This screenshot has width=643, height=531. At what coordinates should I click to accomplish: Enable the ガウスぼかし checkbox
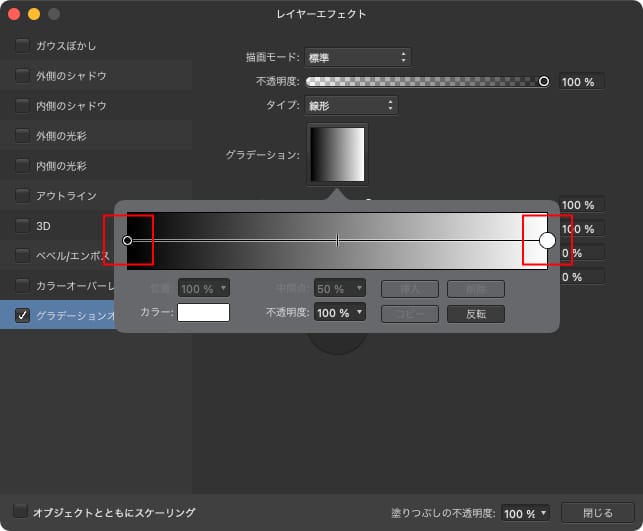tap(22, 46)
